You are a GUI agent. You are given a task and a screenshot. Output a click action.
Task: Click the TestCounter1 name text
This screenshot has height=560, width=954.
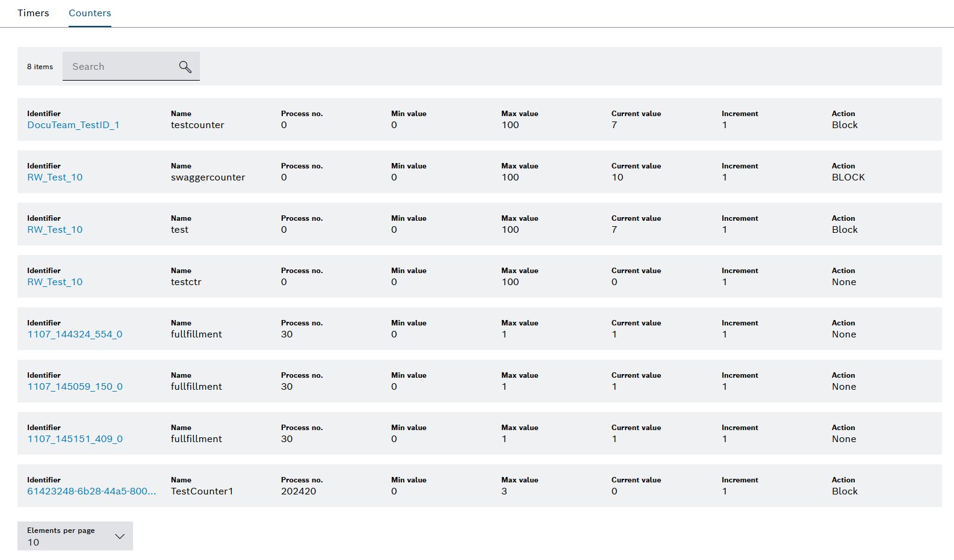tap(202, 491)
